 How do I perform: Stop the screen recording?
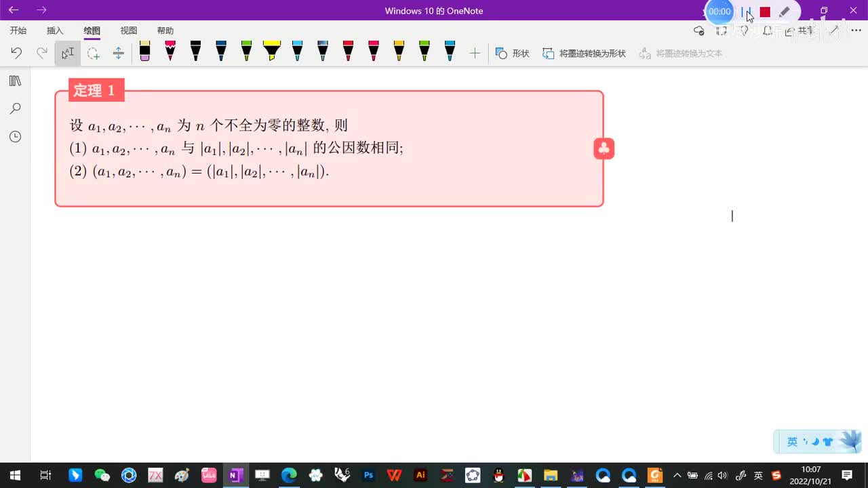[x=765, y=12]
